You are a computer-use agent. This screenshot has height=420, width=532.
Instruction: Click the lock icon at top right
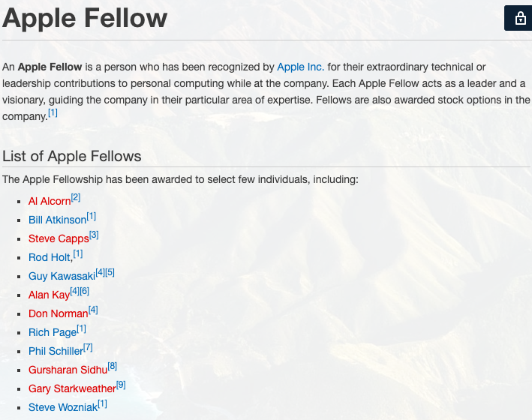[518, 18]
